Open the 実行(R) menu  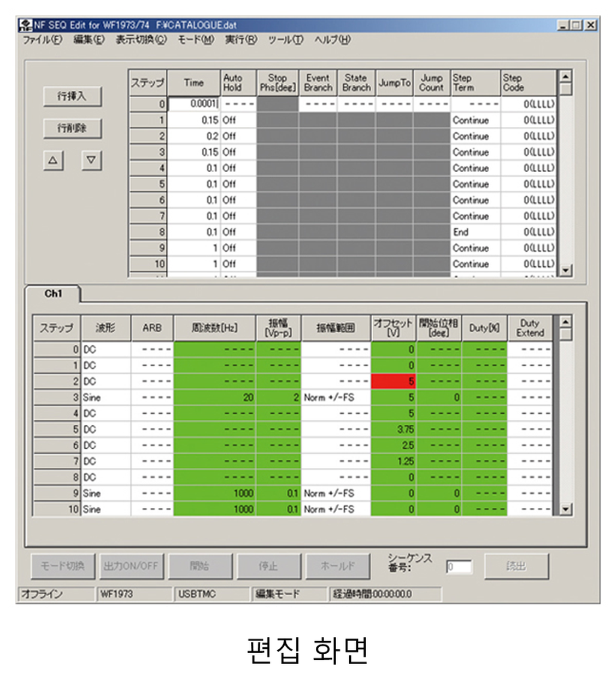tap(240, 40)
